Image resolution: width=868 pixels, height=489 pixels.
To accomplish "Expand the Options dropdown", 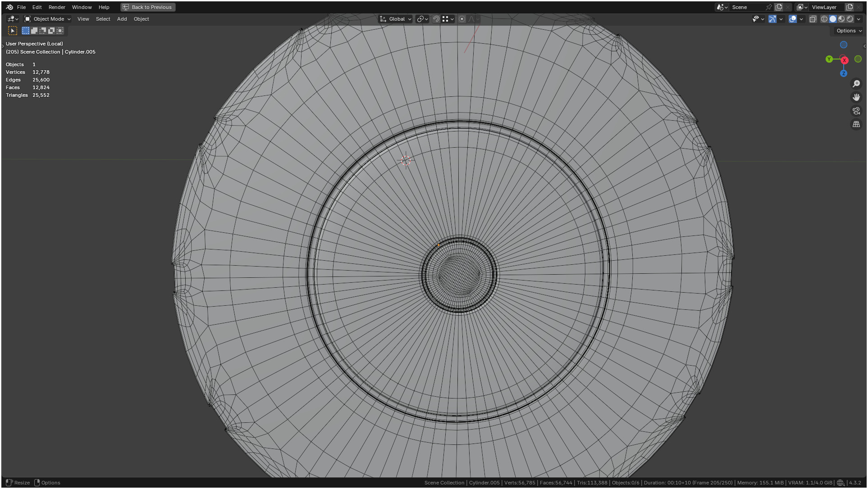I will pos(849,31).
